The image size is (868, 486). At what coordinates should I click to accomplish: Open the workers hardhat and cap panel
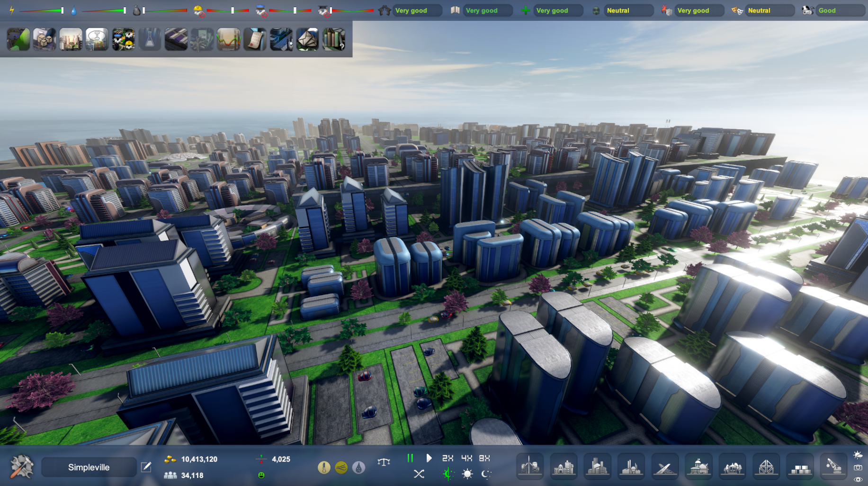pos(124,39)
